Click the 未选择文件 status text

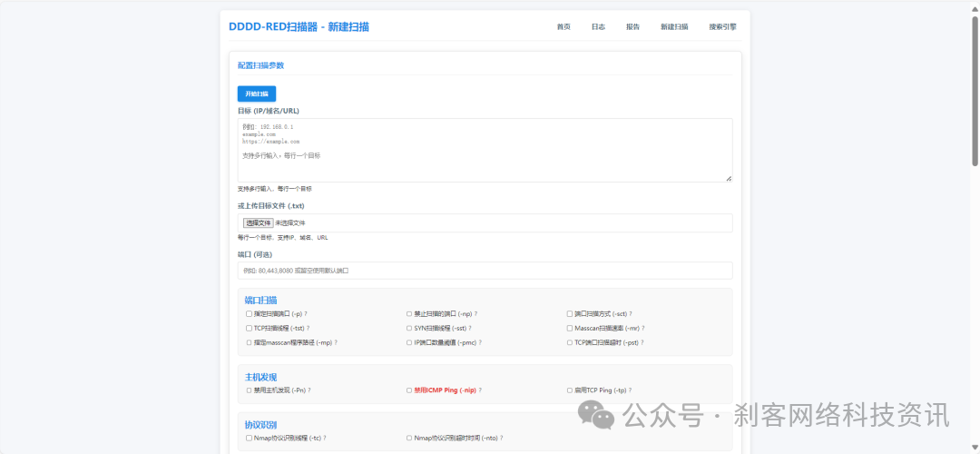(290, 222)
